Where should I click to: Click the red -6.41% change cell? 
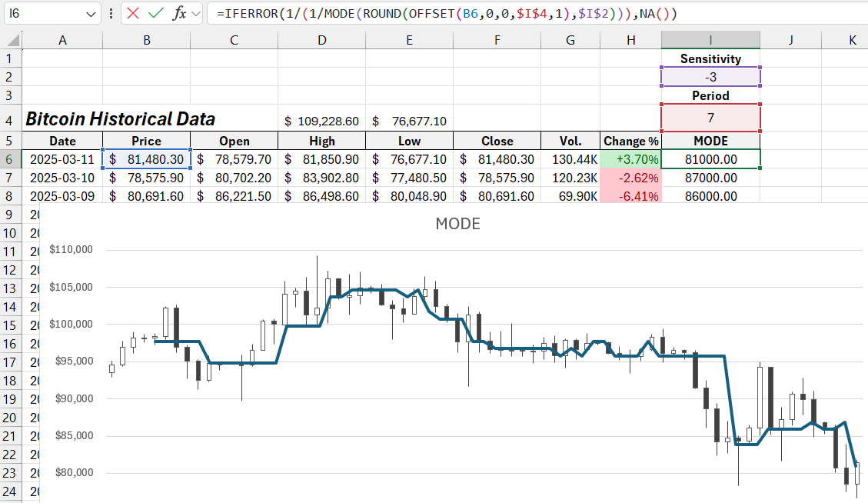(630, 196)
